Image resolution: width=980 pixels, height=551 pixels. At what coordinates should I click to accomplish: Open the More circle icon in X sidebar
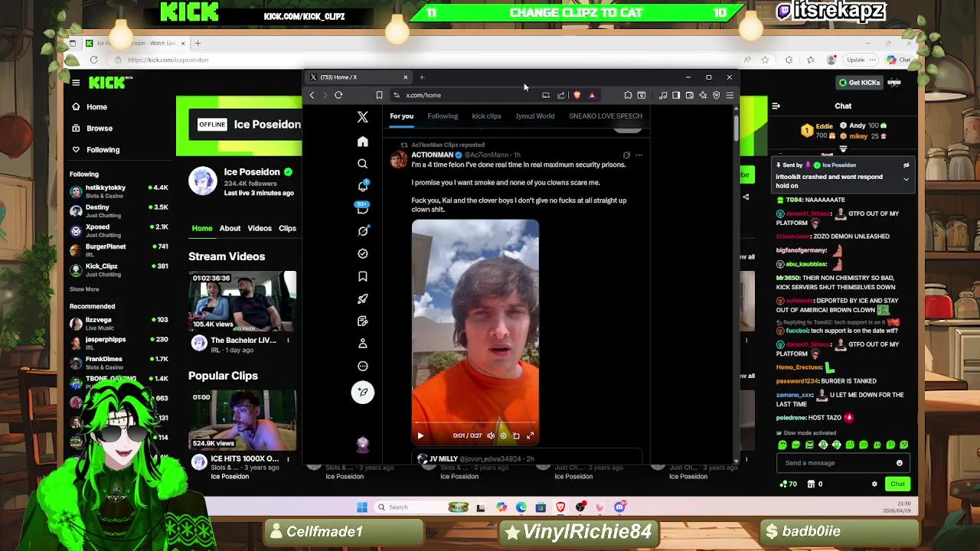pyautogui.click(x=363, y=366)
